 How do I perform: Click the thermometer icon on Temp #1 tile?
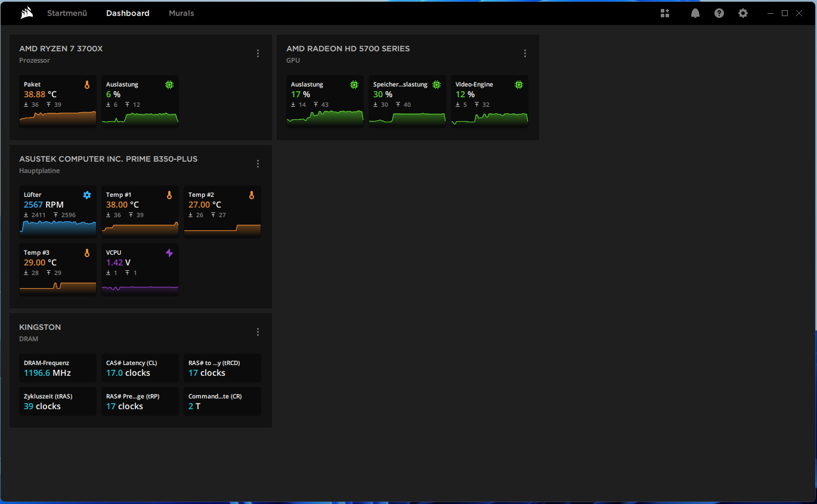(169, 195)
